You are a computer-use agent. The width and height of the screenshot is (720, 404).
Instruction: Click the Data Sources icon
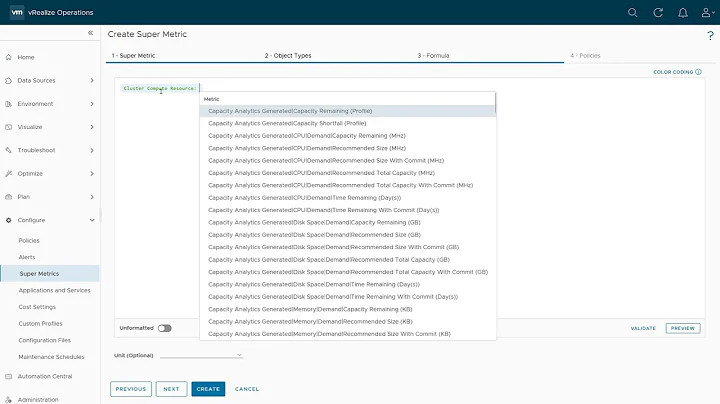[x=8, y=81]
